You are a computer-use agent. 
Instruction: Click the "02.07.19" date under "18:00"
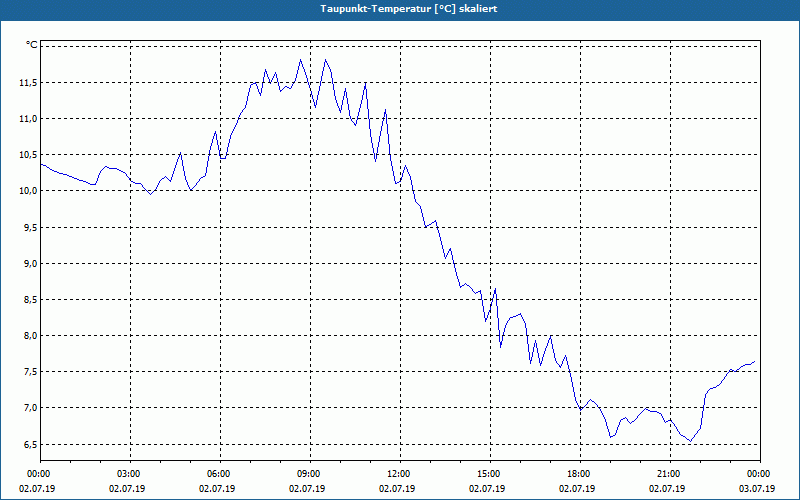tap(577, 488)
